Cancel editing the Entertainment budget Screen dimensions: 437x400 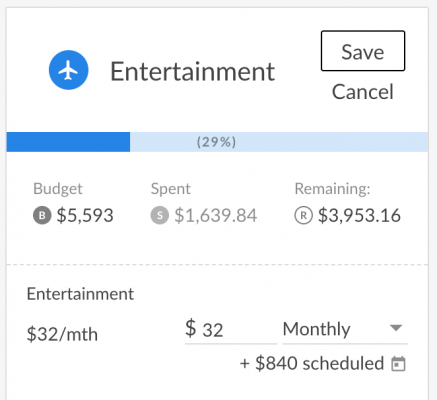(363, 92)
